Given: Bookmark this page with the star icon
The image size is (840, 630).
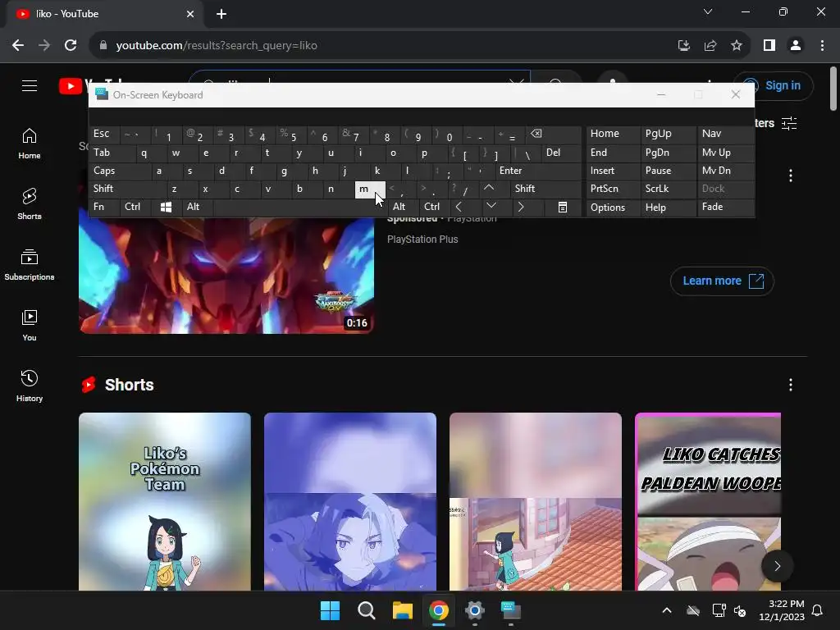Looking at the screenshot, I should point(737,46).
